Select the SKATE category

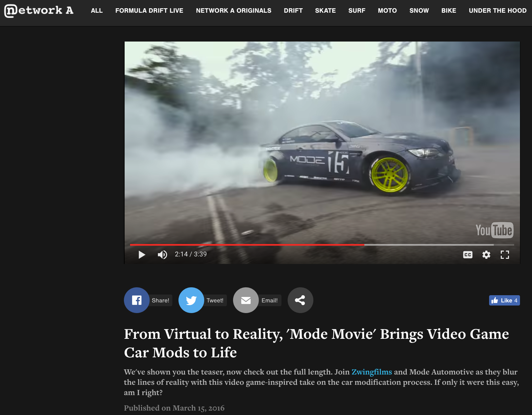[x=325, y=11]
